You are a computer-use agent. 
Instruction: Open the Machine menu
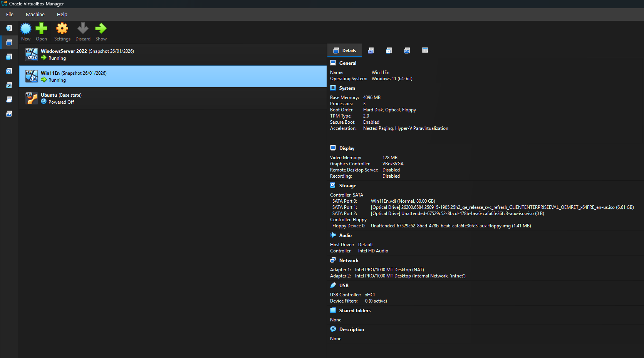35,15
